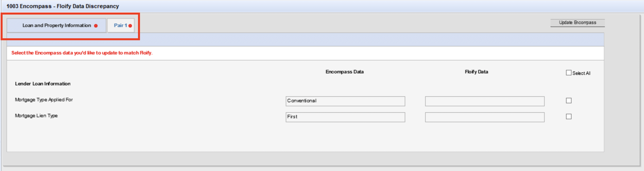
Task: Check the Select All checkbox
Action: (569, 73)
